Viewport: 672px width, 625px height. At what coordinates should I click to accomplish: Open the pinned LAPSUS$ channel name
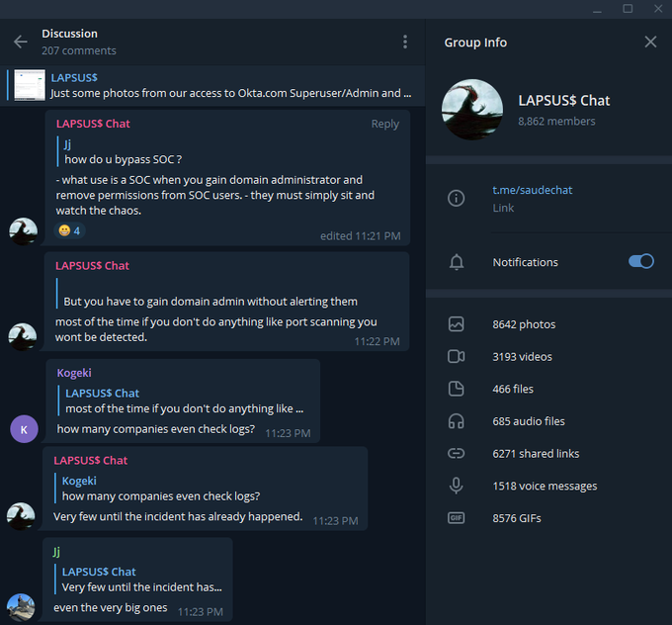click(74, 78)
